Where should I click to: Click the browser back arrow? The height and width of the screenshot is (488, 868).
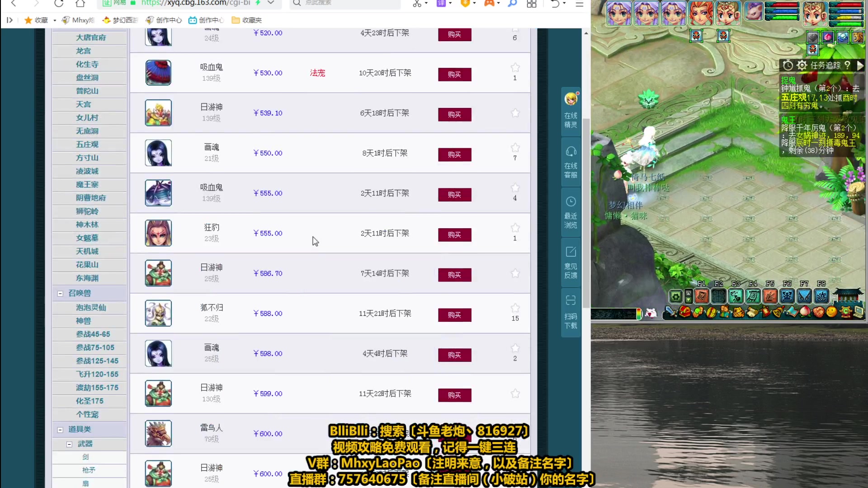point(14,4)
